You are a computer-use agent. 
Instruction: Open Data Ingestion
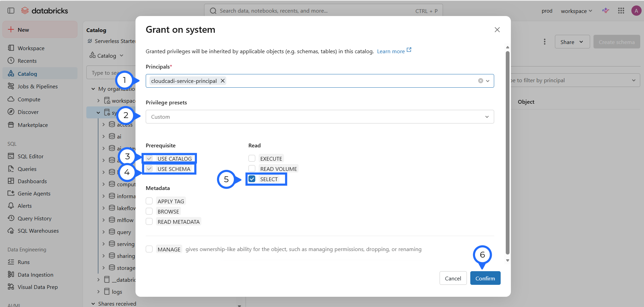coord(40,275)
